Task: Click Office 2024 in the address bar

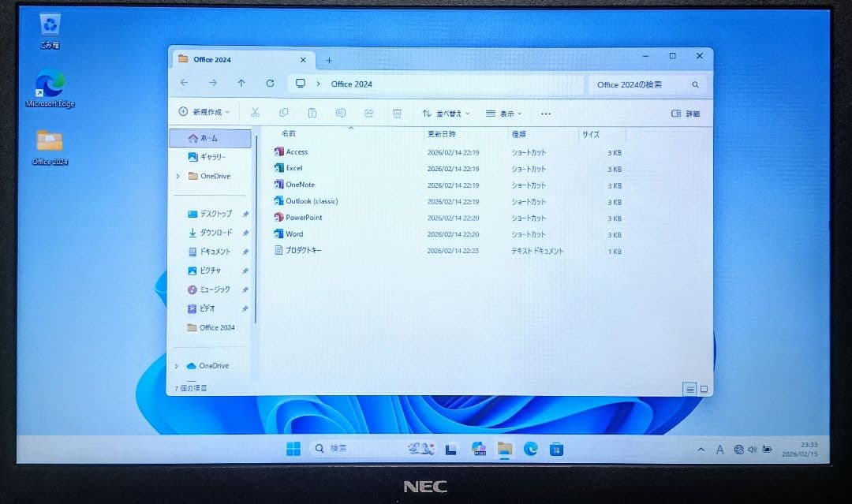Action: tap(352, 84)
